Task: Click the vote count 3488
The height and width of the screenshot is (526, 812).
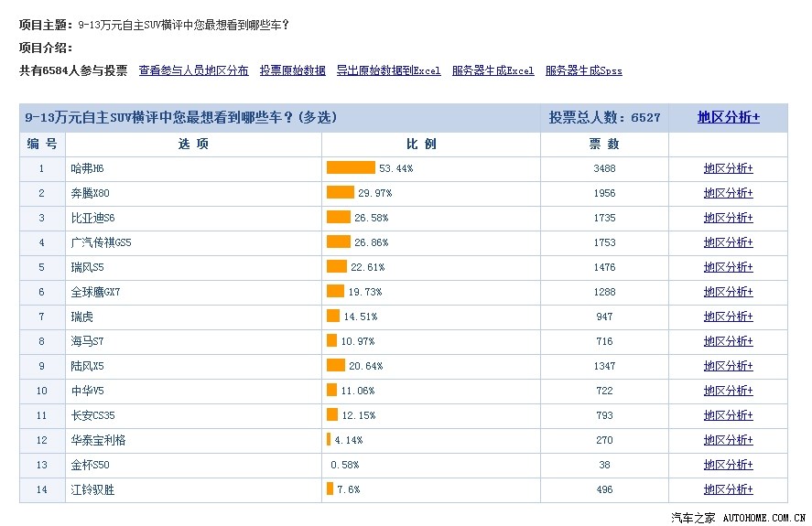Action: pyautogui.click(x=604, y=168)
